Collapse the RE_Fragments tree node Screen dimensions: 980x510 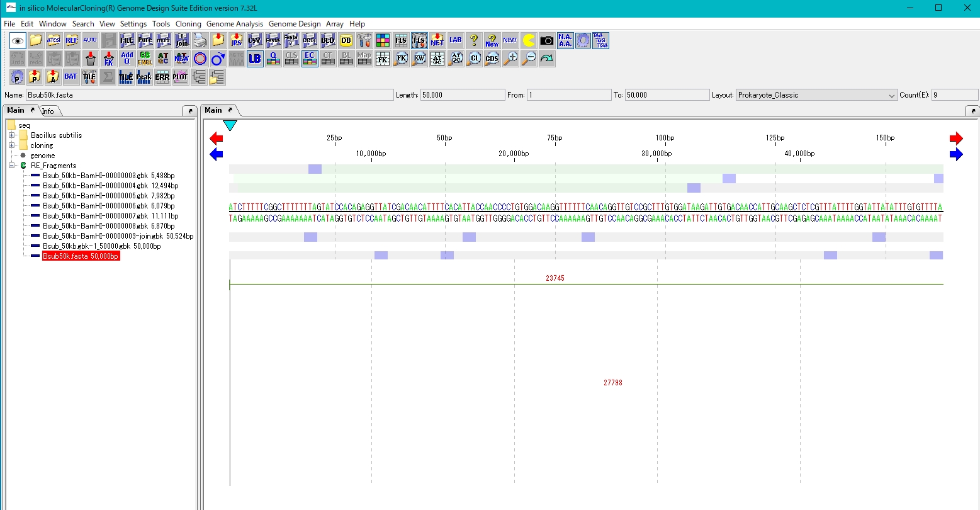click(x=11, y=166)
